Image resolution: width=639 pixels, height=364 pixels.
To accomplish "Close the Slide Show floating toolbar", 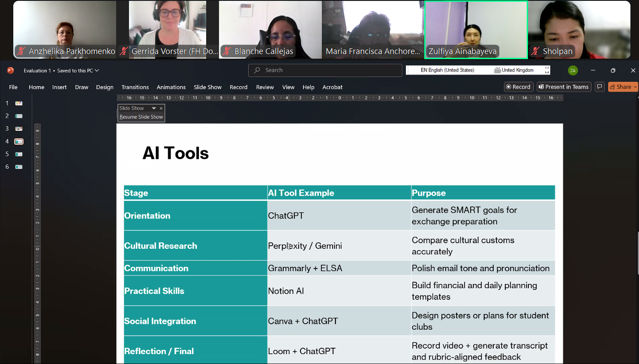I will [161, 108].
